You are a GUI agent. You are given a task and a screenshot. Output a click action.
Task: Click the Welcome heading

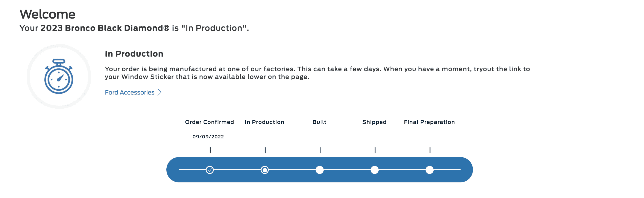tap(47, 14)
